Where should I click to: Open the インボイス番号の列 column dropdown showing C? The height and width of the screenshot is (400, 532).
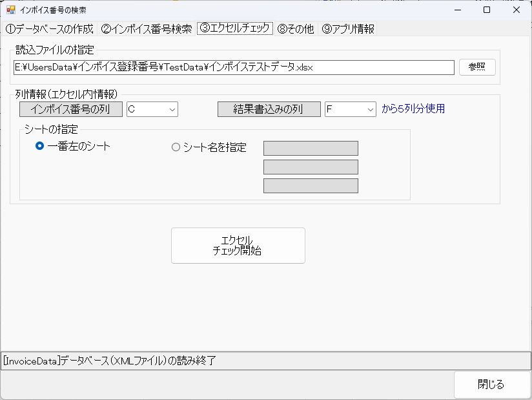(152, 109)
